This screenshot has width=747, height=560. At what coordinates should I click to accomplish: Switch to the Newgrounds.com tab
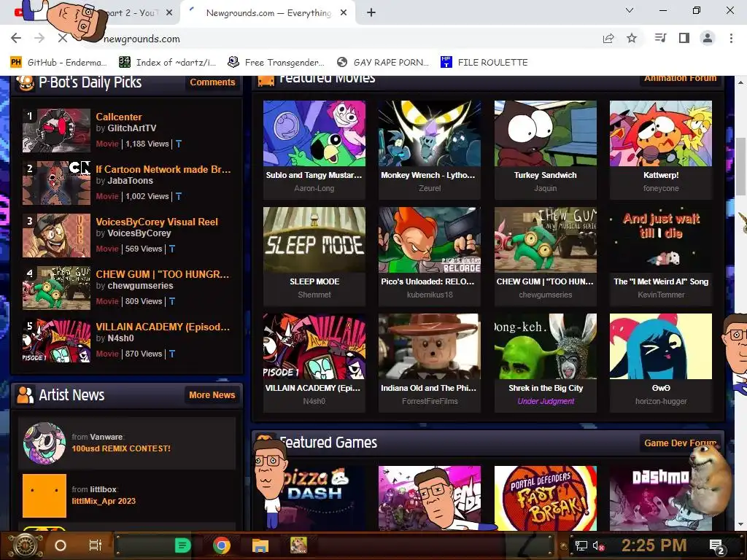[x=268, y=13]
